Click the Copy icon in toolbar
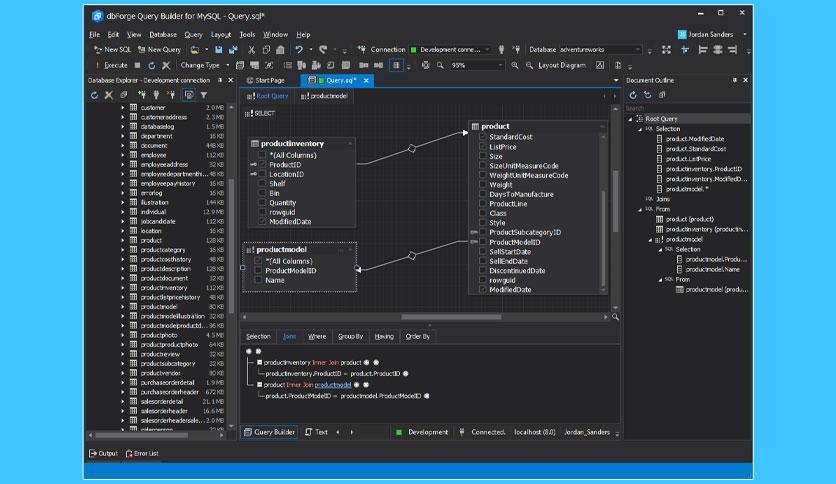836x484 pixels. click(x=266, y=50)
